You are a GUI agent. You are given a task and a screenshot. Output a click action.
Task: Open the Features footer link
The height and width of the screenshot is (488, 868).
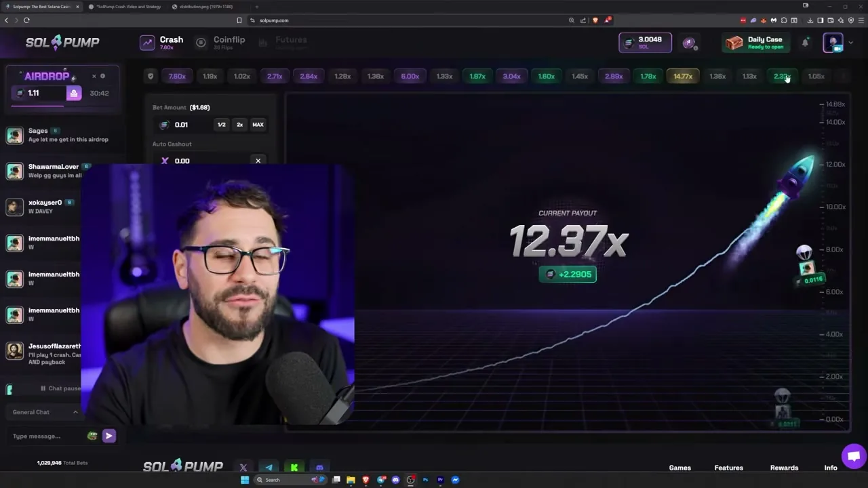coord(728,468)
